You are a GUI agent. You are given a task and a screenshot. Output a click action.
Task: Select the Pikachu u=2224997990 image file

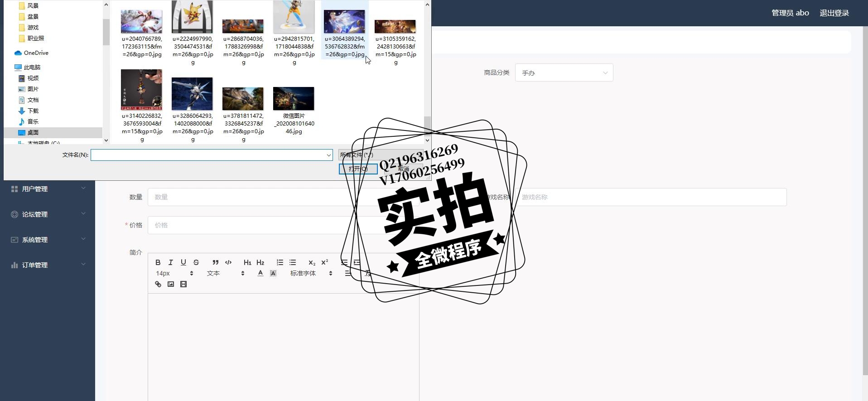pyautogui.click(x=192, y=33)
